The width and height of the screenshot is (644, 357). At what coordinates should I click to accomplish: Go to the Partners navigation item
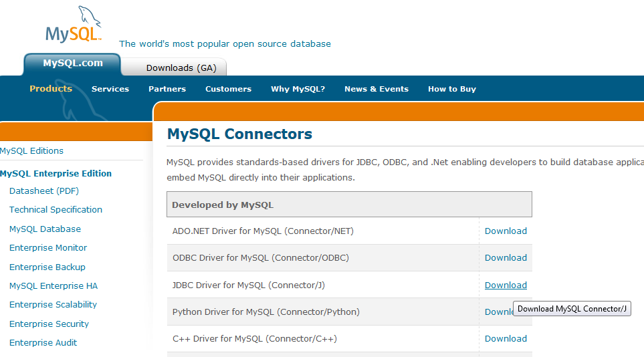[x=167, y=89]
